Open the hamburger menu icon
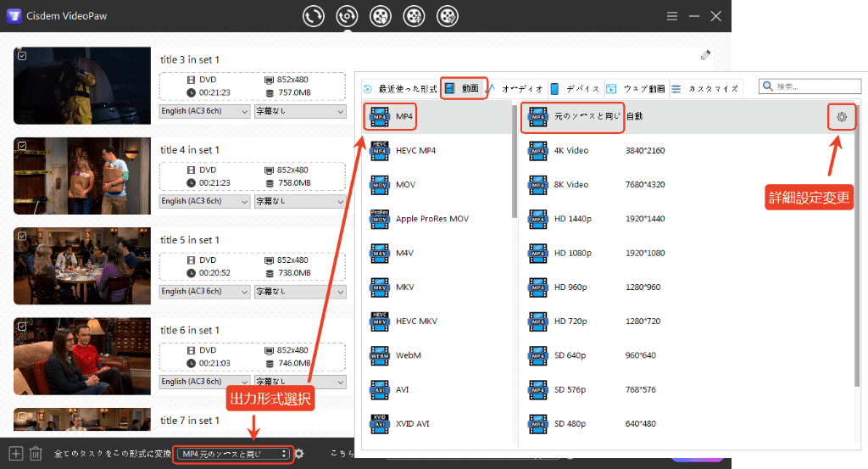Viewport: 868px width, 469px height. (672, 16)
